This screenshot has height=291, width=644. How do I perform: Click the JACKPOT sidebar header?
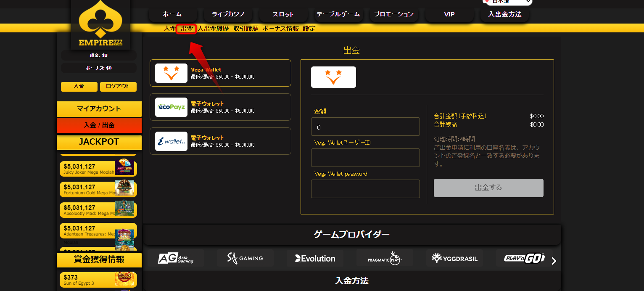pyautogui.click(x=99, y=142)
